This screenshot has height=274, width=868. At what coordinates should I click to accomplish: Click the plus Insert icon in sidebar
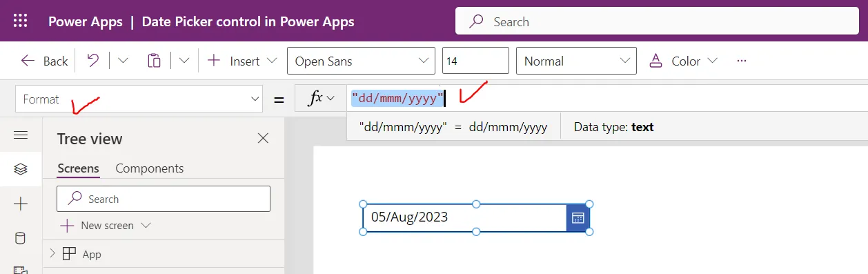(x=21, y=204)
